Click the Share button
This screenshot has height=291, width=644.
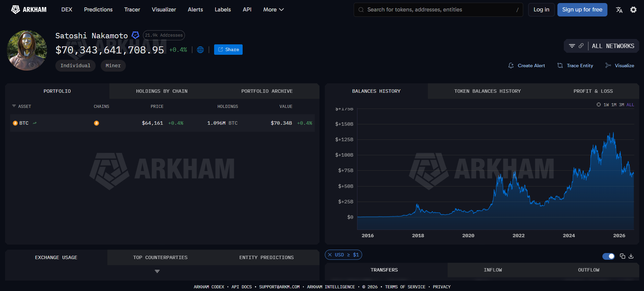pyautogui.click(x=228, y=50)
